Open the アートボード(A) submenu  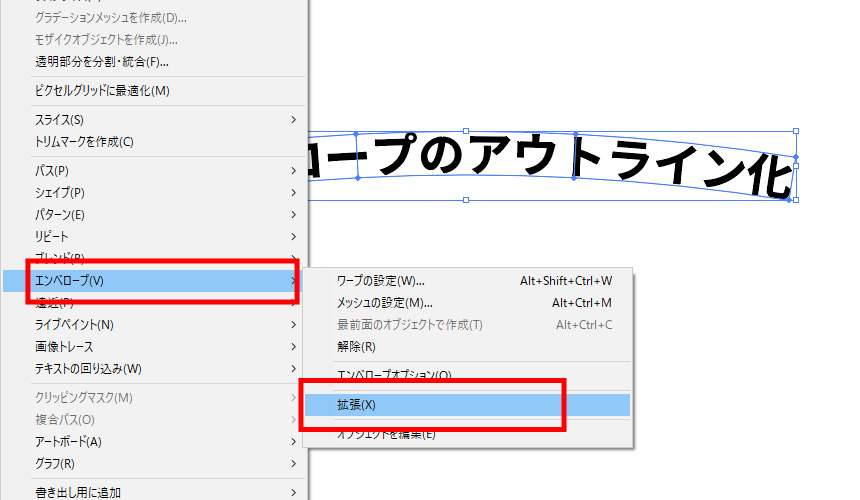68,442
